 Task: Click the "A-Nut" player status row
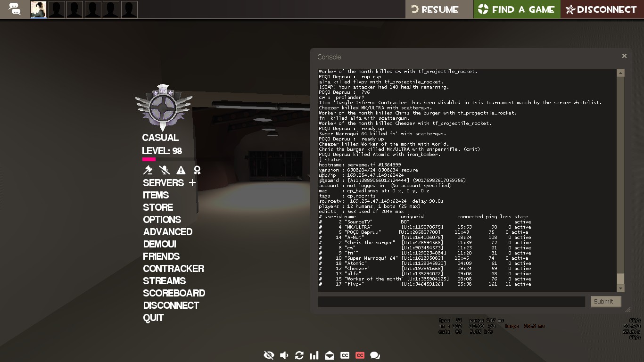pyautogui.click(x=425, y=238)
